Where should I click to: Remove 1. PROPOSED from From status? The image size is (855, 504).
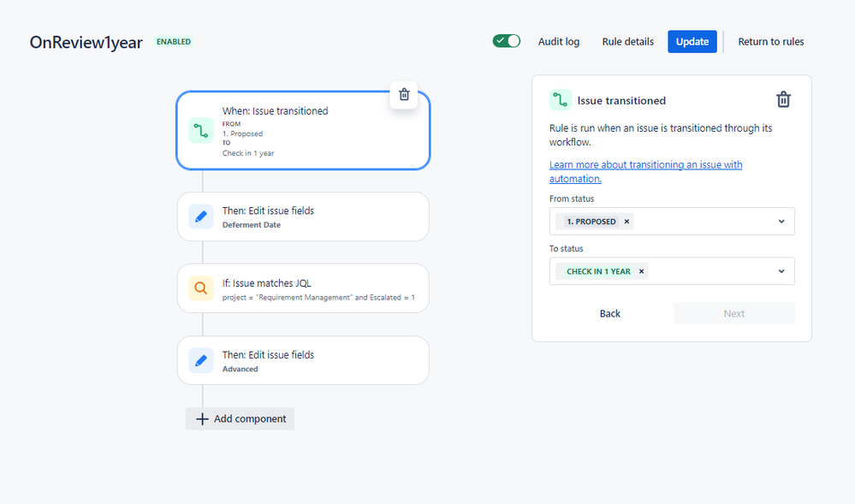[626, 222]
